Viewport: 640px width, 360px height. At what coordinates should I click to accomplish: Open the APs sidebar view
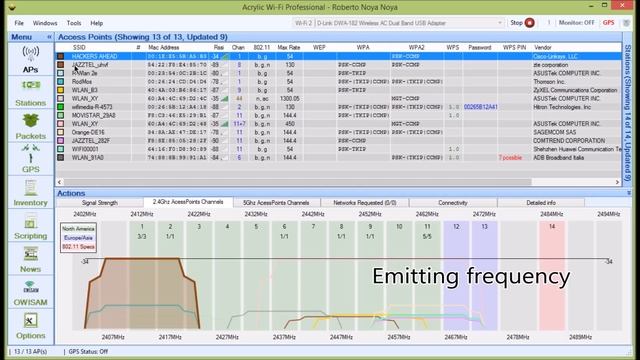pyautogui.click(x=31, y=60)
